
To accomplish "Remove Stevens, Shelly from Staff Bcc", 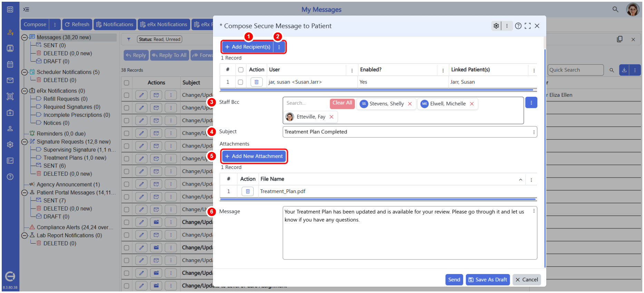I will [410, 104].
